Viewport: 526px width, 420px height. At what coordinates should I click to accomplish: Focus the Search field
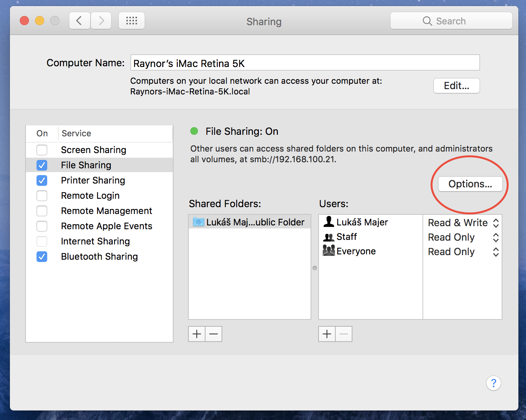(x=451, y=21)
